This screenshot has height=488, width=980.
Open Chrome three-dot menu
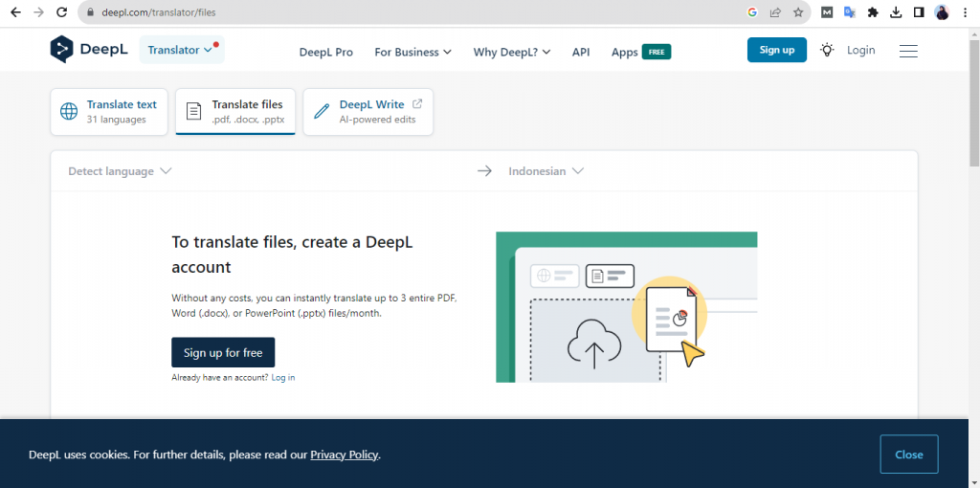click(x=966, y=11)
